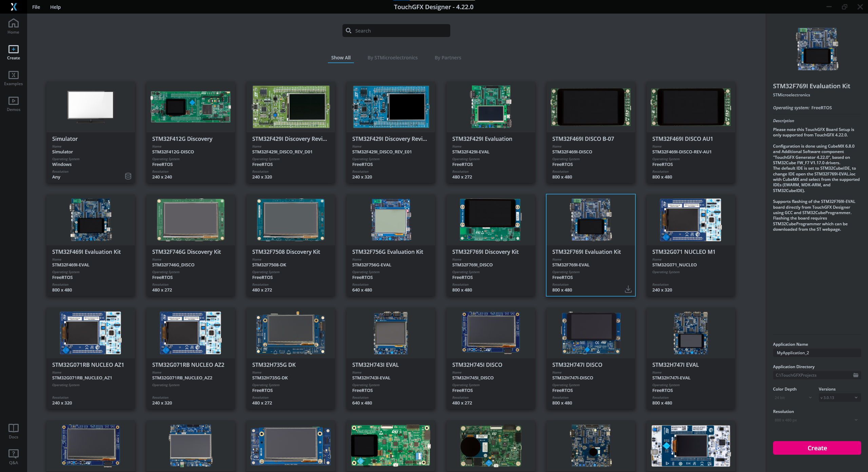Open the Demos section

click(x=14, y=104)
